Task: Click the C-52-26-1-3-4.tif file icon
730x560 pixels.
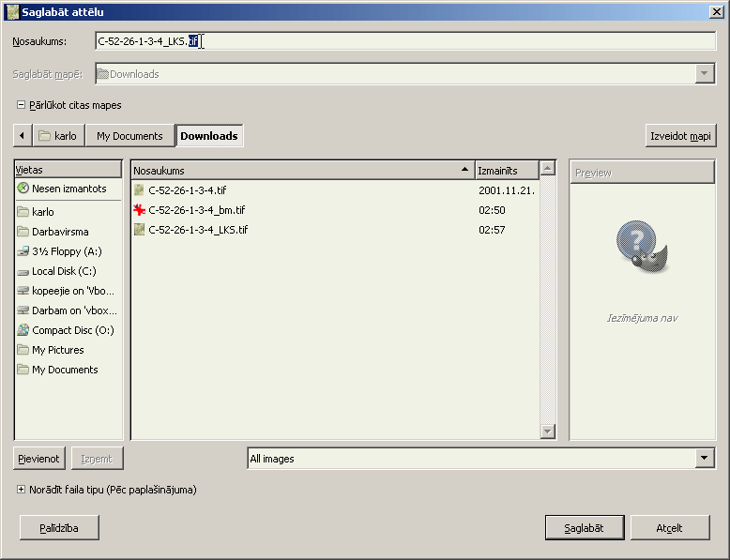Action: tap(139, 189)
